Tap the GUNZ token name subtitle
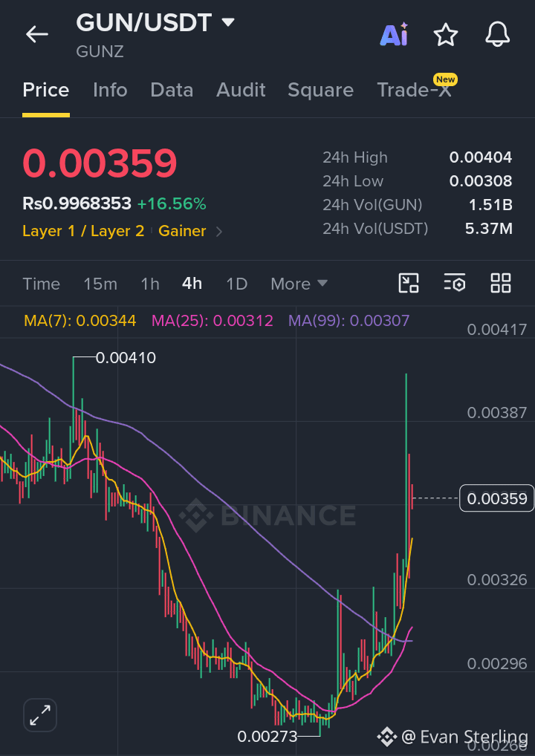The height and width of the screenshot is (756, 535). pyautogui.click(x=100, y=51)
